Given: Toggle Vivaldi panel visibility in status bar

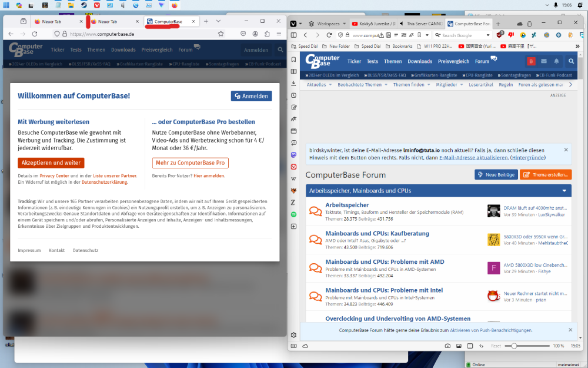Looking at the screenshot, I should coord(293,346).
